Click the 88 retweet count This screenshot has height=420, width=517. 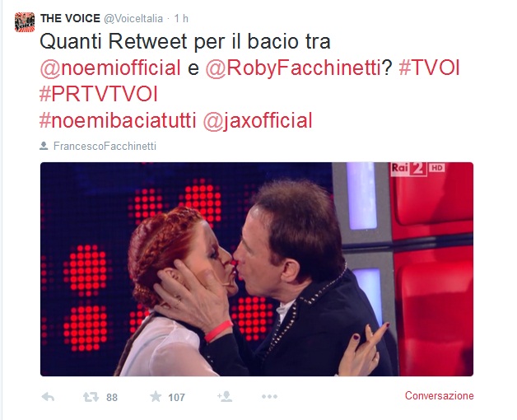tap(112, 397)
